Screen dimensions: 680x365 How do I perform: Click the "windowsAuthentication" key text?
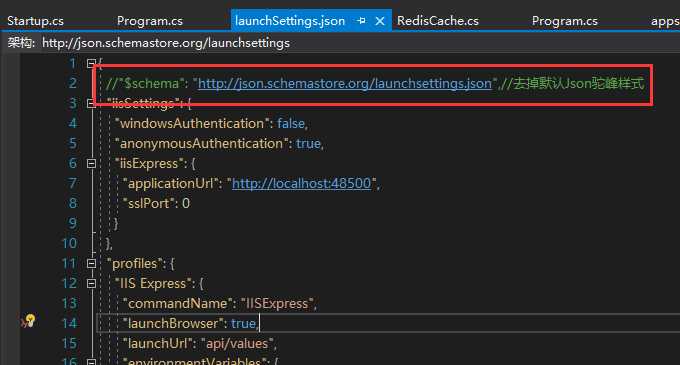(191, 124)
